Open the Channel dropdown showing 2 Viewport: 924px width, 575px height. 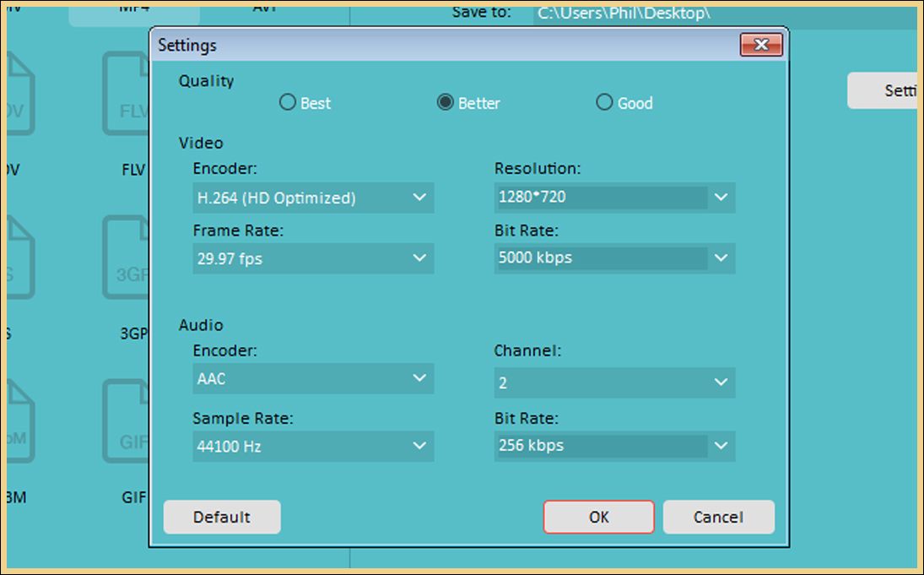[614, 382]
